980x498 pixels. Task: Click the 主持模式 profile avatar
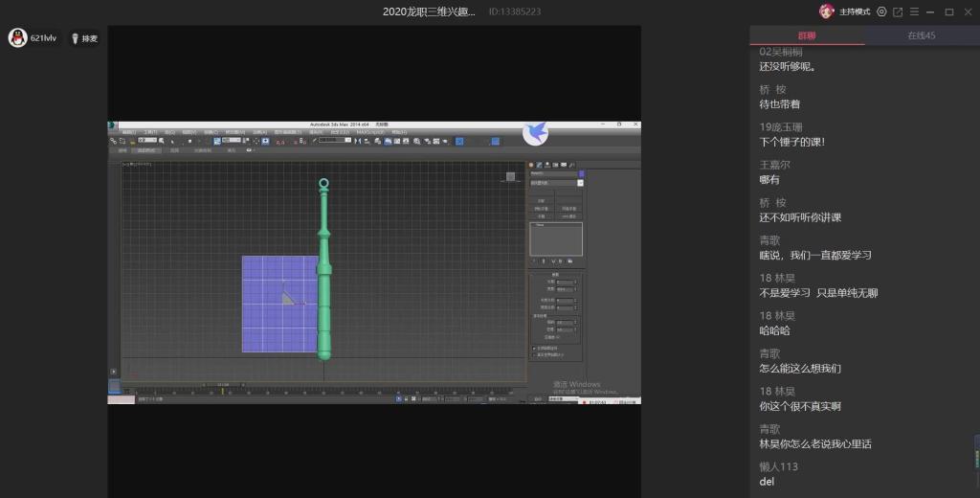click(827, 11)
